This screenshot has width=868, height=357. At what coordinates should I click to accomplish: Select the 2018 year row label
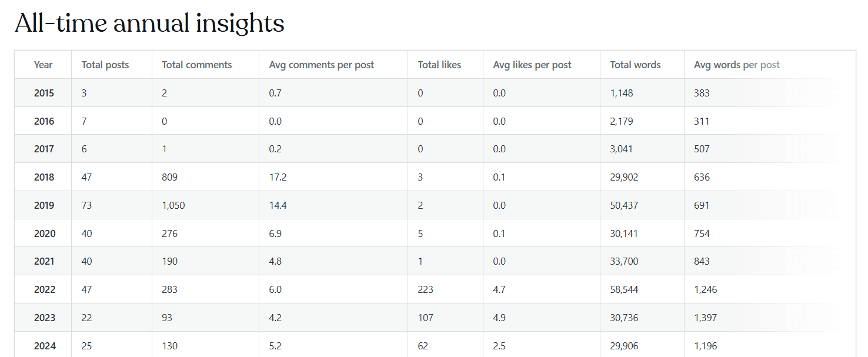(44, 177)
